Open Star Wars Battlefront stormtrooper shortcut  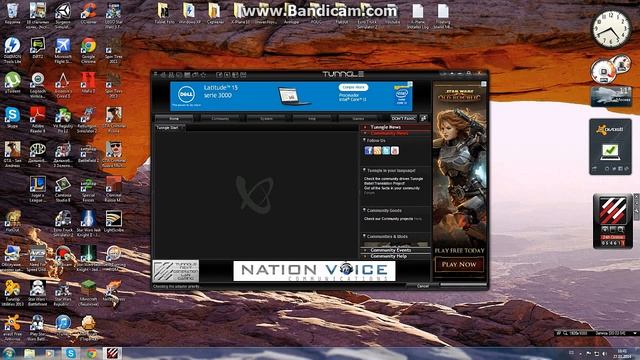[38, 293]
